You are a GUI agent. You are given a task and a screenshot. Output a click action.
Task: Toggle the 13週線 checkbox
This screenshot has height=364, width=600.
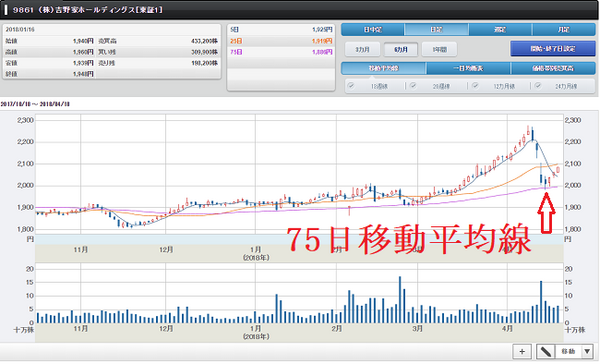[351, 86]
